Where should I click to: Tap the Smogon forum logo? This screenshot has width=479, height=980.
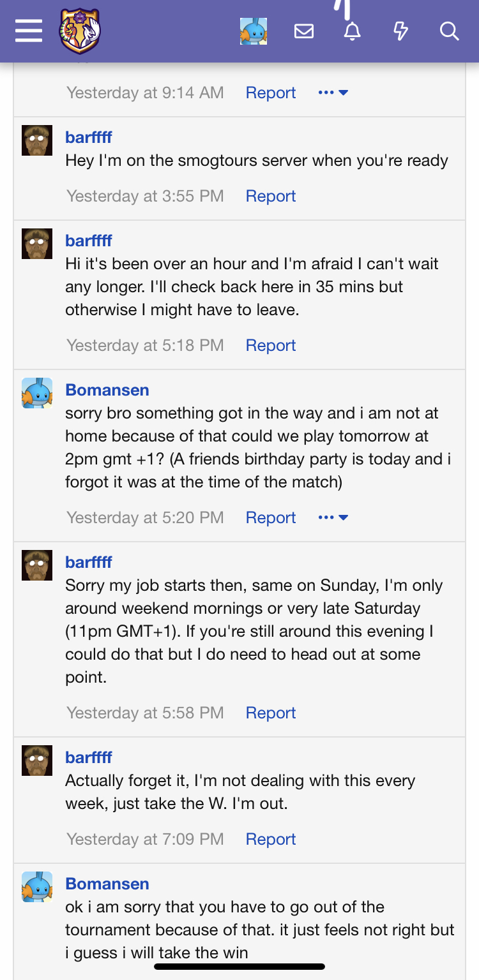[80, 31]
